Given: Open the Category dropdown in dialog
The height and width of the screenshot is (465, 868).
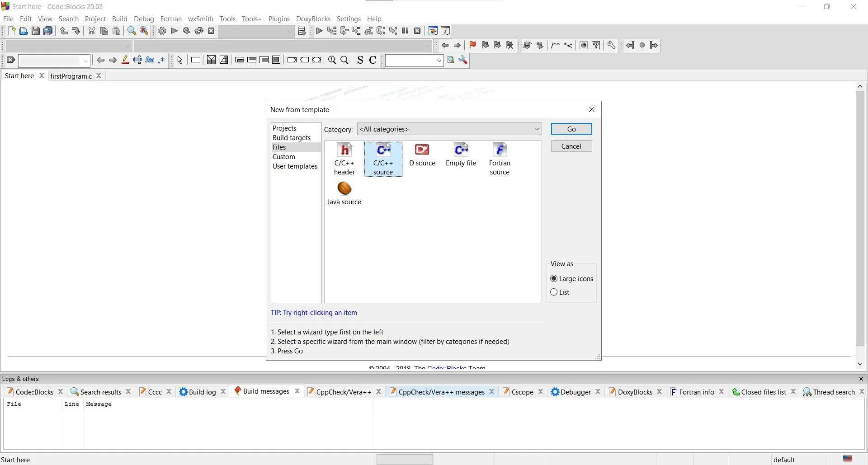Looking at the screenshot, I should point(450,129).
